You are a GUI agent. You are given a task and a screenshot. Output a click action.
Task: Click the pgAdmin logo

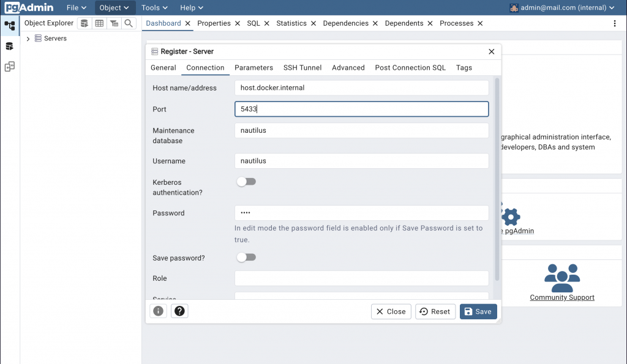29,7
